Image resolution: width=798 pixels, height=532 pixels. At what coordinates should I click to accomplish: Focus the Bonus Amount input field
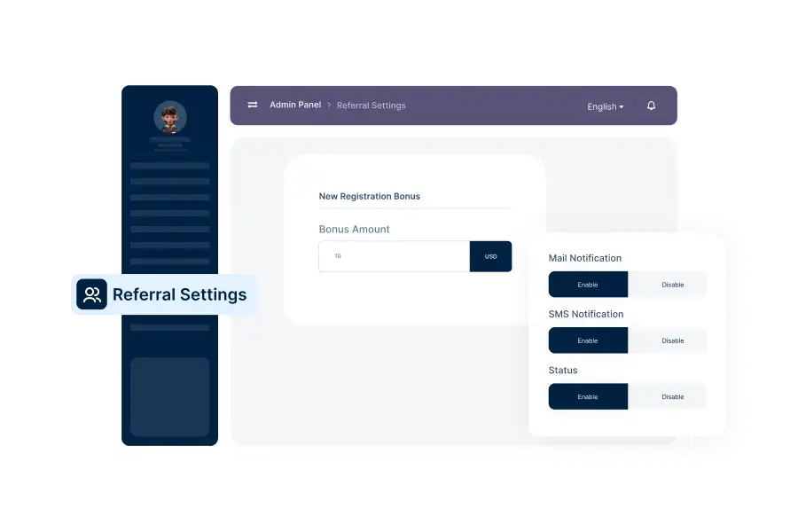click(x=394, y=256)
